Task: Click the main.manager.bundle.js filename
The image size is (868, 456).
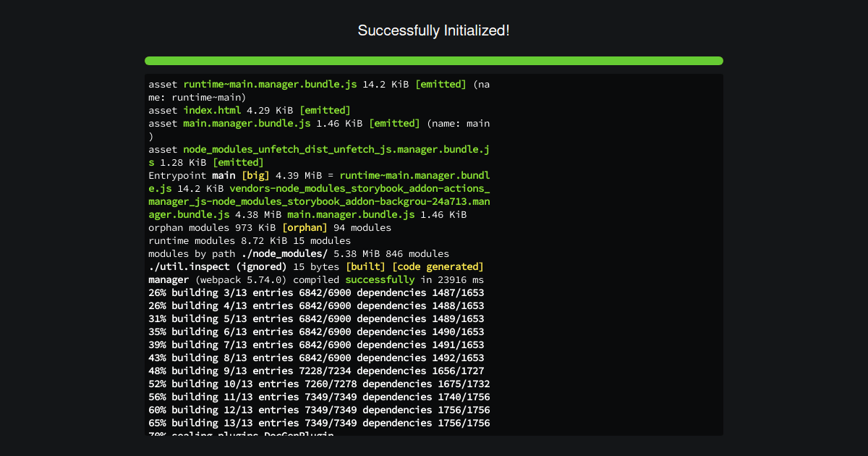Action: (248, 123)
